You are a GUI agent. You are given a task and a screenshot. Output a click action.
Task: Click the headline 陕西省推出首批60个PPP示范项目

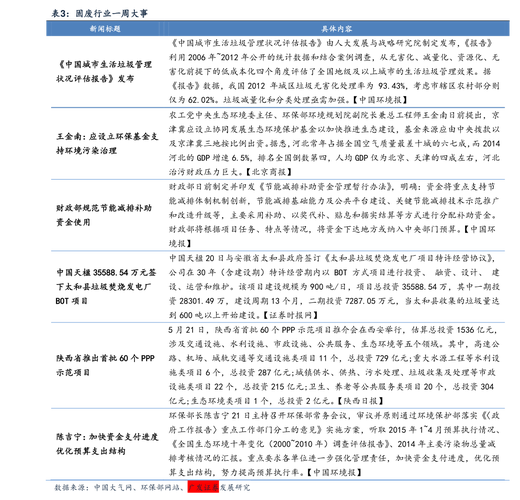105,365
